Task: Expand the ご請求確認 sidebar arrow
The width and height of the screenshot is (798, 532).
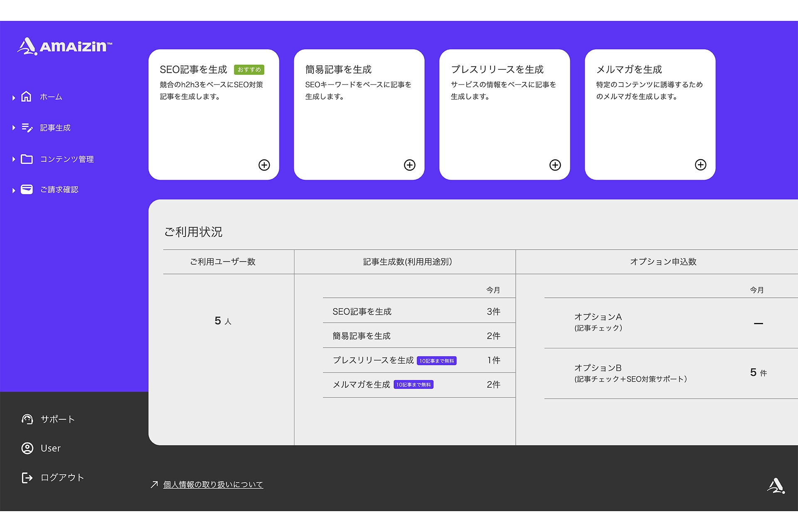Action: [x=14, y=190]
